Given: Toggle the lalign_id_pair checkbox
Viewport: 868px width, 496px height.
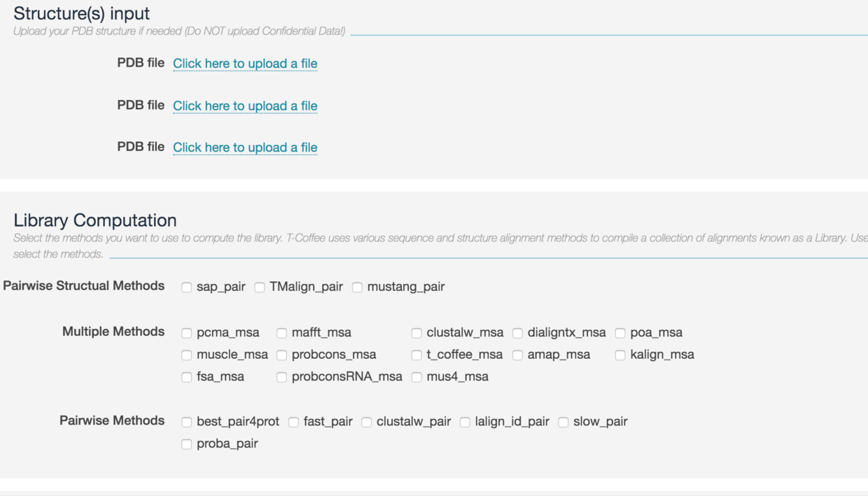Looking at the screenshot, I should 465,422.
